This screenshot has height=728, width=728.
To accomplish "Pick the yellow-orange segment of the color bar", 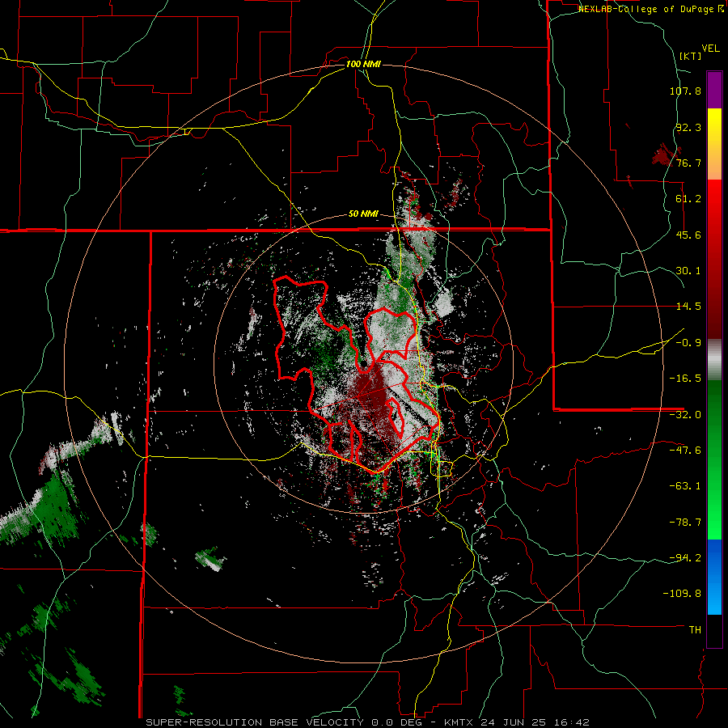I will (714, 144).
